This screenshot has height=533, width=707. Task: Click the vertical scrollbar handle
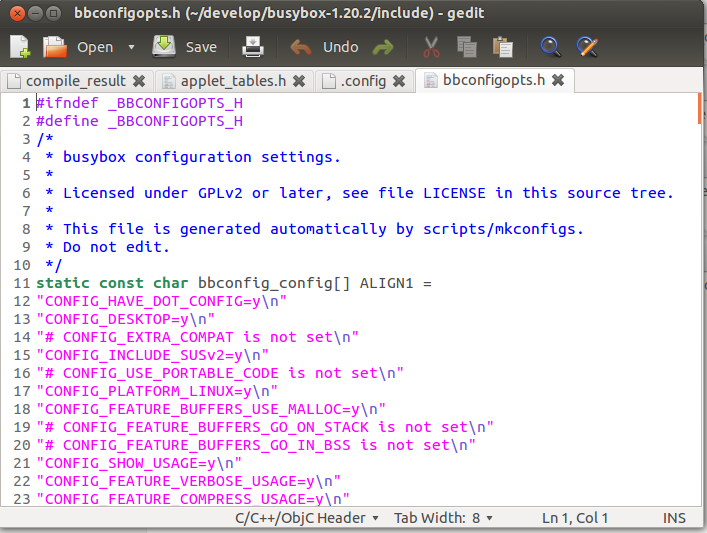(x=700, y=108)
